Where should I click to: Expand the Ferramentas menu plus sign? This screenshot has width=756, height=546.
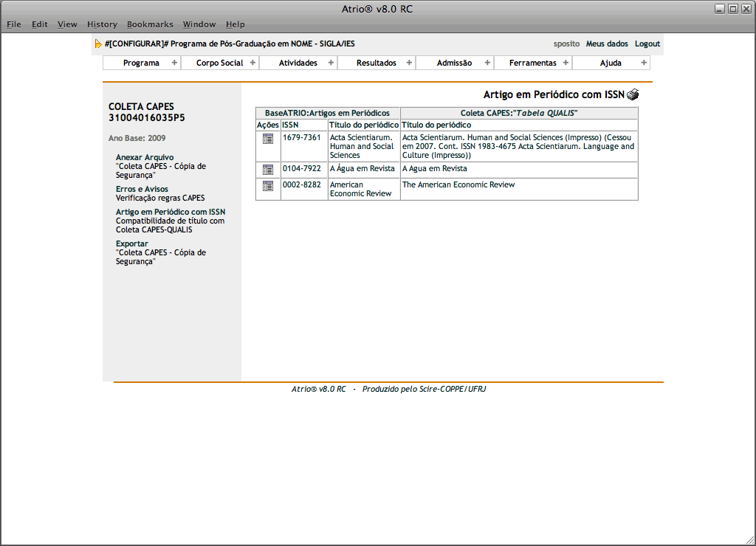pyautogui.click(x=566, y=63)
